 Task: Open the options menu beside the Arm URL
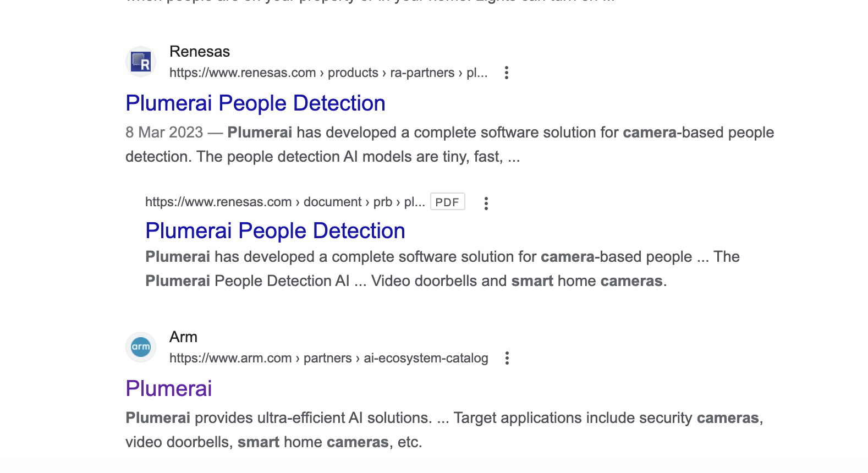(507, 358)
